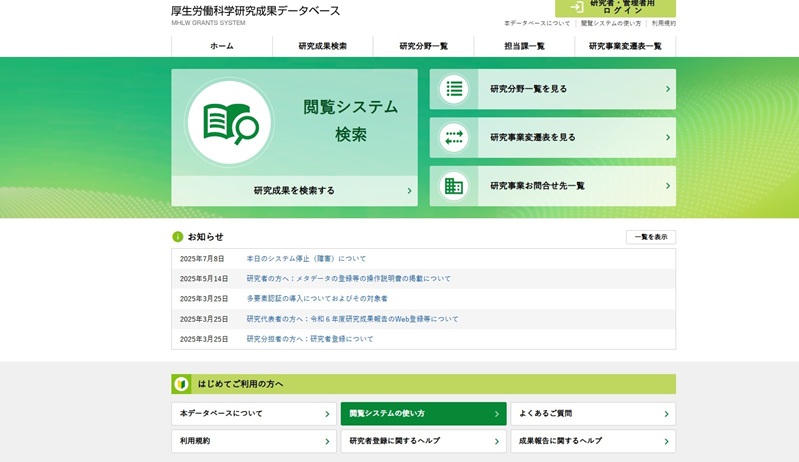This screenshot has width=799, height=462.
Task: Select the ホーム navigation tab
Action: pos(221,46)
